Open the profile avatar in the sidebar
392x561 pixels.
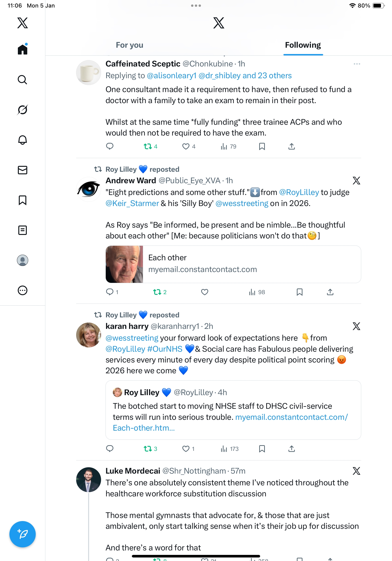[x=23, y=260]
